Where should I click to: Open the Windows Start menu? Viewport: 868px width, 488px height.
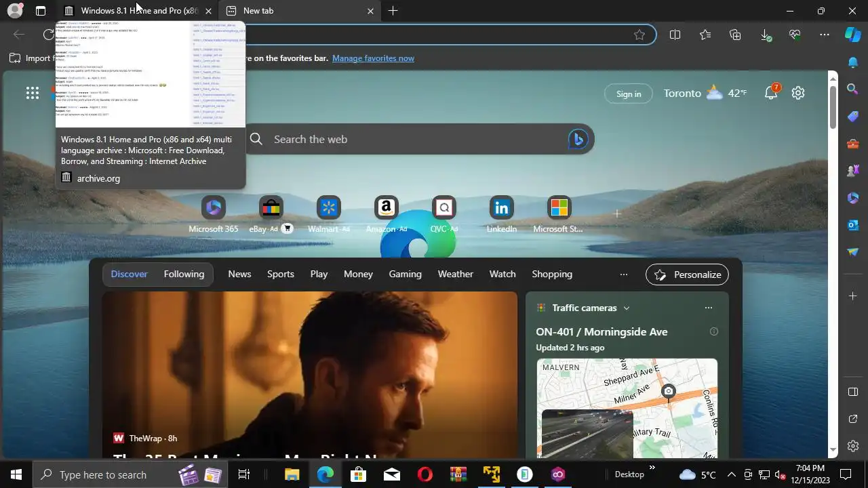point(16,474)
